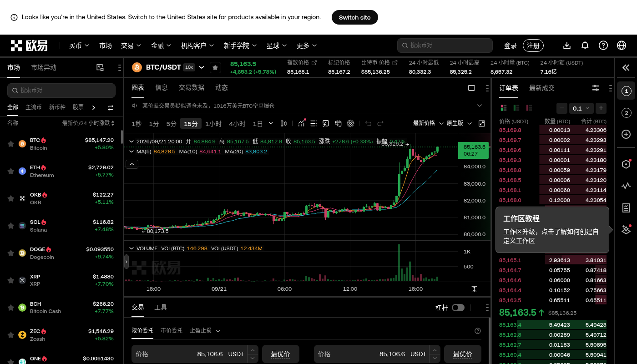637x364 pixels.
Task: Add a new workspace plus icon
Action: tap(626, 134)
